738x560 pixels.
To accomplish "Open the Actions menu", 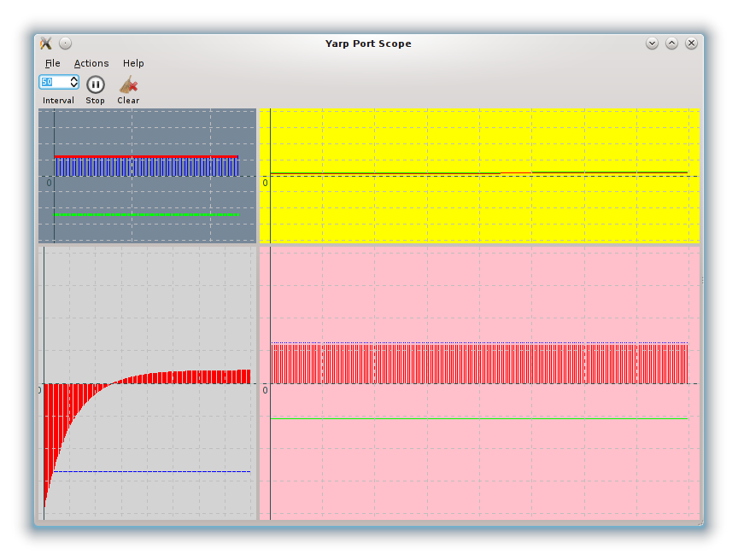I will coord(91,63).
